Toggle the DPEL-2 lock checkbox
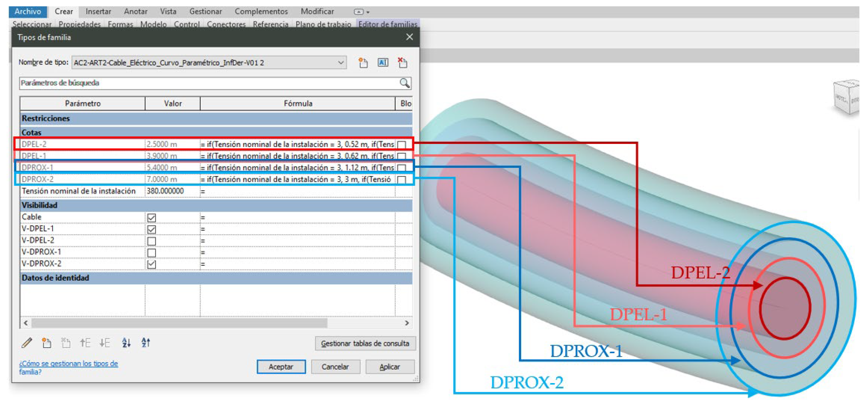868x405 pixels. pyautogui.click(x=401, y=145)
